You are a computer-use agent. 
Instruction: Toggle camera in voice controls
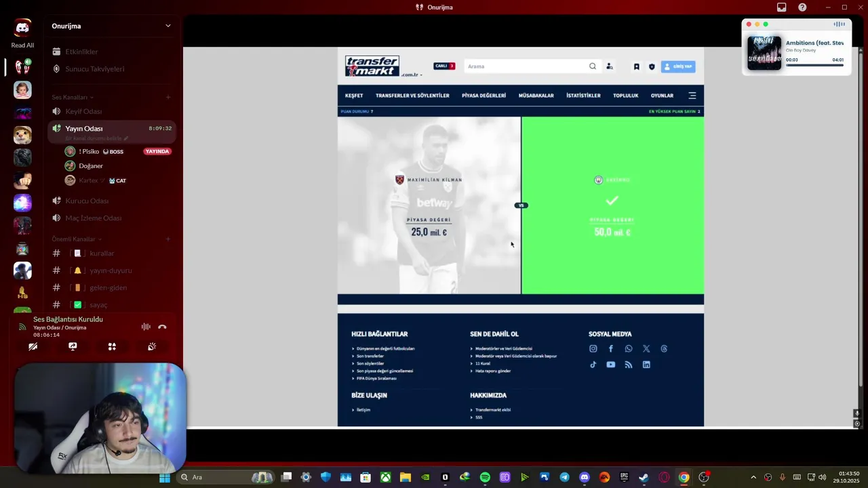pos(33,346)
